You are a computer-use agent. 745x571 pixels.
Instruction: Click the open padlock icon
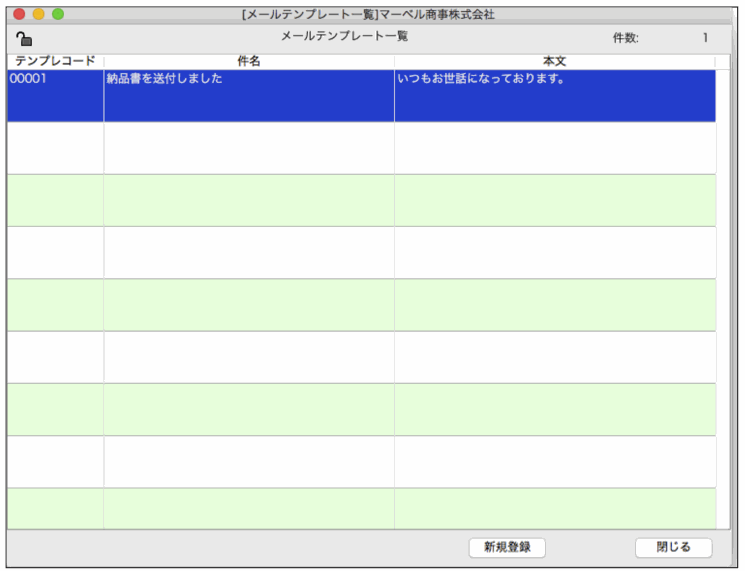point(25,39)
